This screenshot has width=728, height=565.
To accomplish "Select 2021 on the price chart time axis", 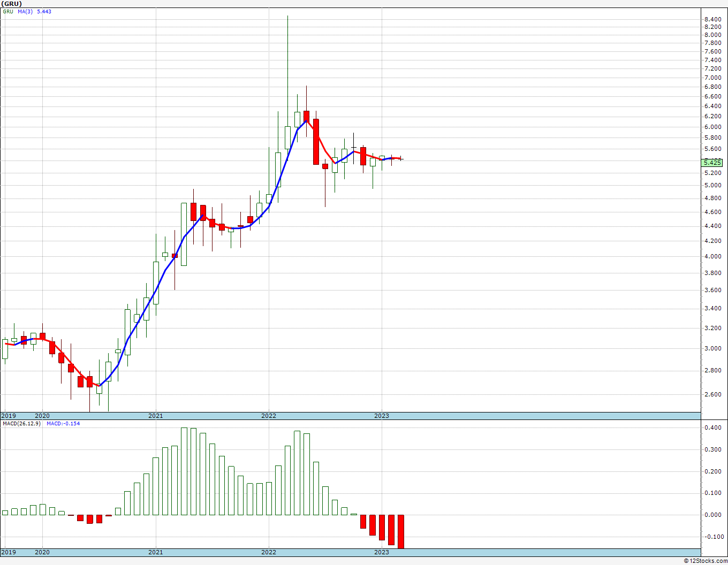I will (155, 416).
